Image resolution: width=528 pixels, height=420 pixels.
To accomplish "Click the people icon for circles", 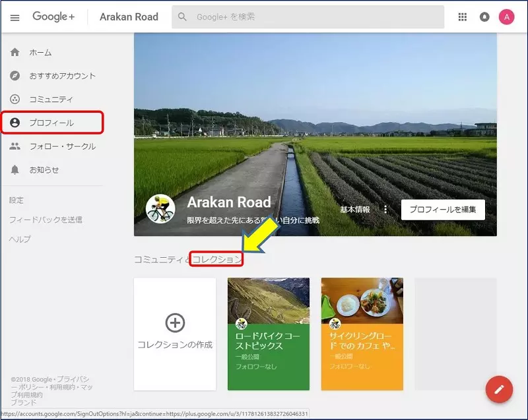I will coord(15,146).
